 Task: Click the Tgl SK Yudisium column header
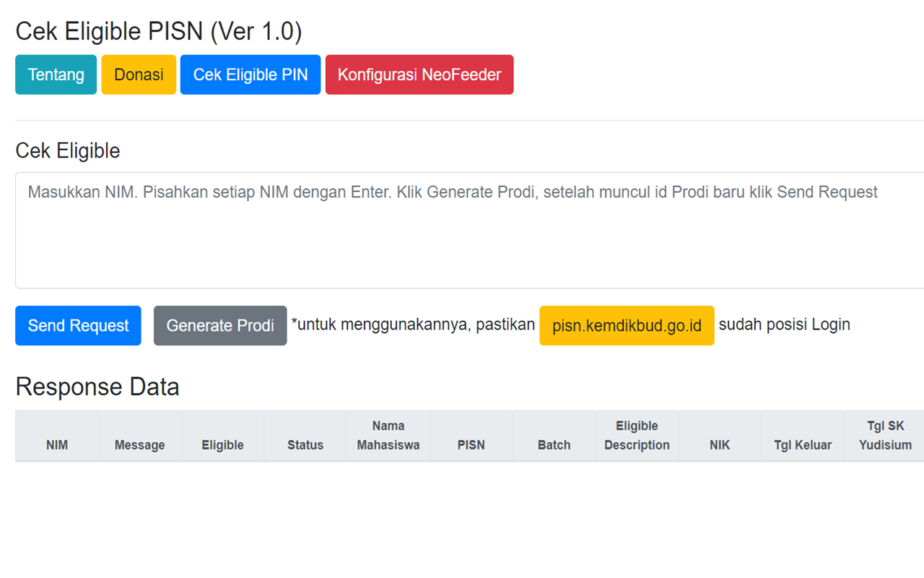pos(884,435)
